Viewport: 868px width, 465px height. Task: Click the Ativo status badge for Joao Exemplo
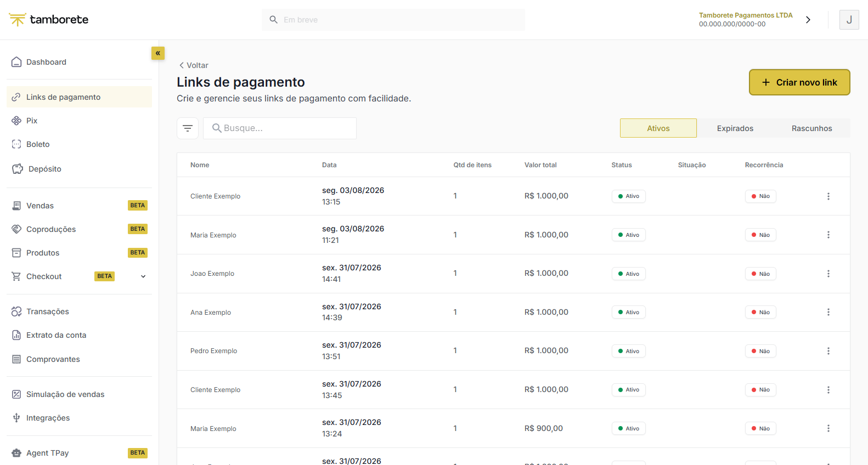pyautogui.click(x=629, y=274)
